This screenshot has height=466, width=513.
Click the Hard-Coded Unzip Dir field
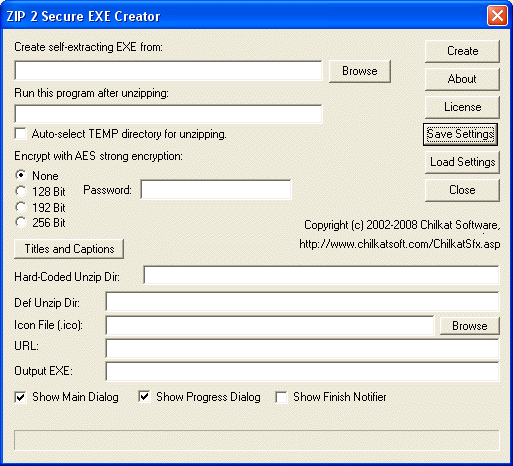pos(321,275)
